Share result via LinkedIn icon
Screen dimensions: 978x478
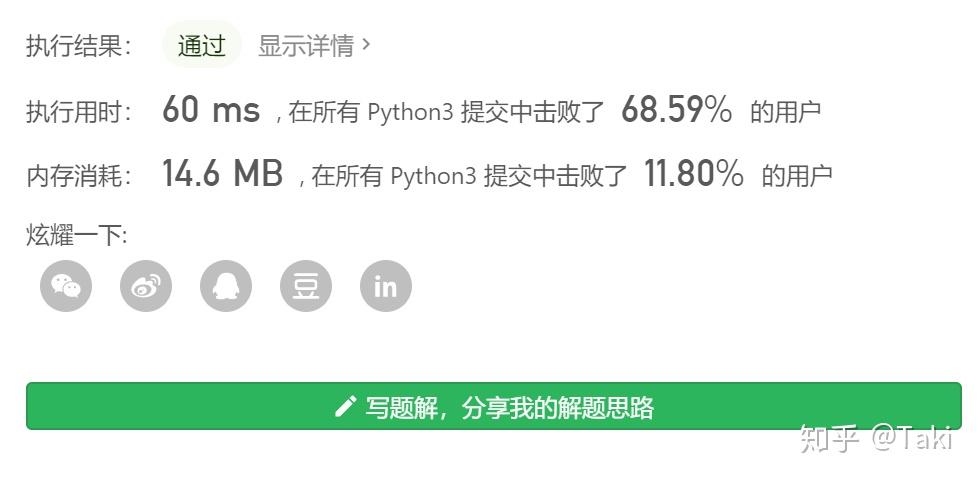click(385, 286)
